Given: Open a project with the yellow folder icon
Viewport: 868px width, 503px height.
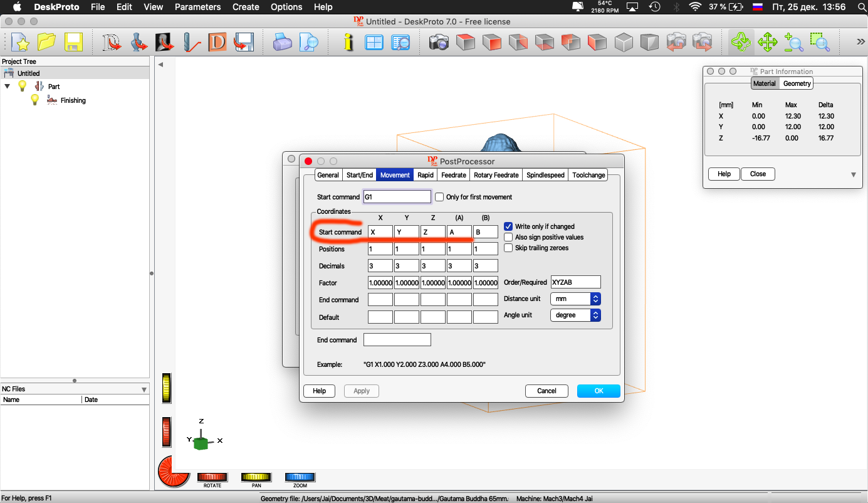Looking at the screenshot, I should [x=47, y=43].
